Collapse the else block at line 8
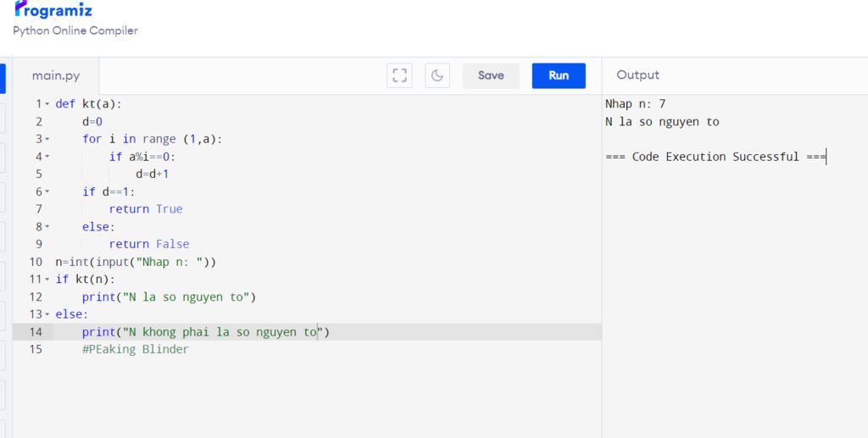Image resolution: width=868 pixels, height=438 pixels. 47,227
